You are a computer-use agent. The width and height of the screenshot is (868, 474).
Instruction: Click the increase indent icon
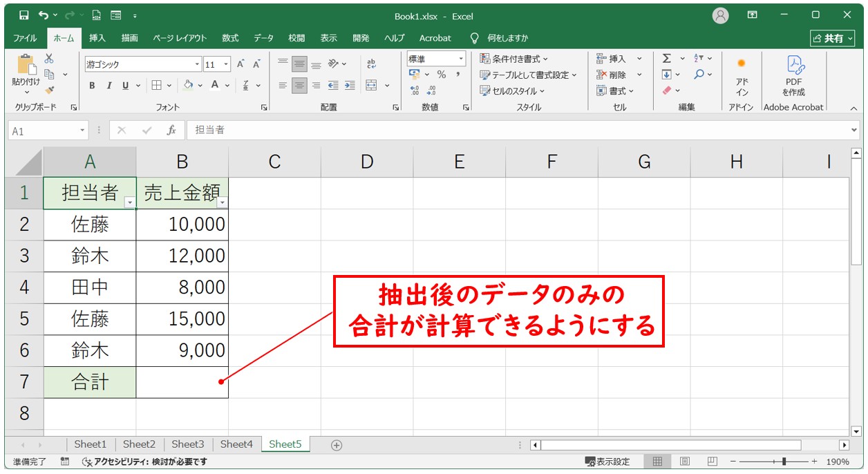tap(350, 86)
